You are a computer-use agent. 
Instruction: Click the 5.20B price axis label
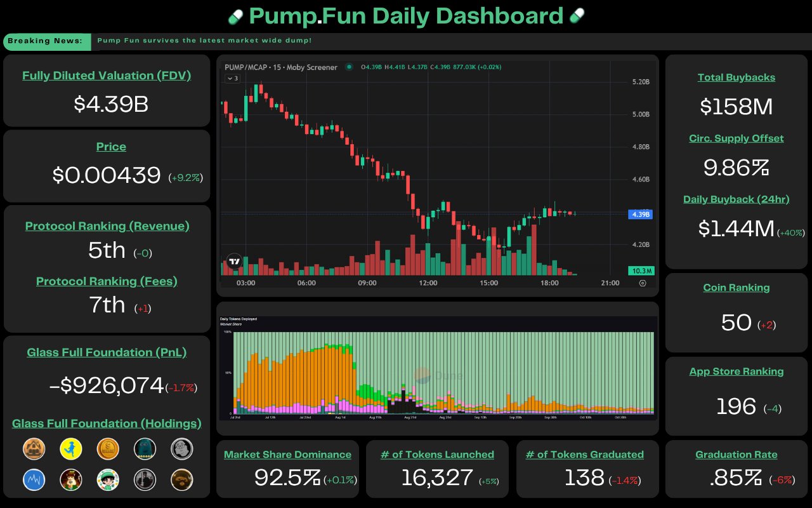coord(641,82)
